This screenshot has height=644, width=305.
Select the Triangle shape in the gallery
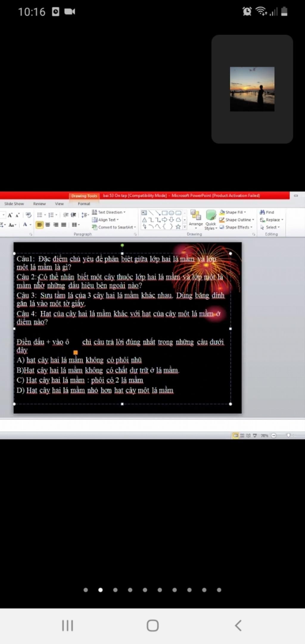pos(144,220)
